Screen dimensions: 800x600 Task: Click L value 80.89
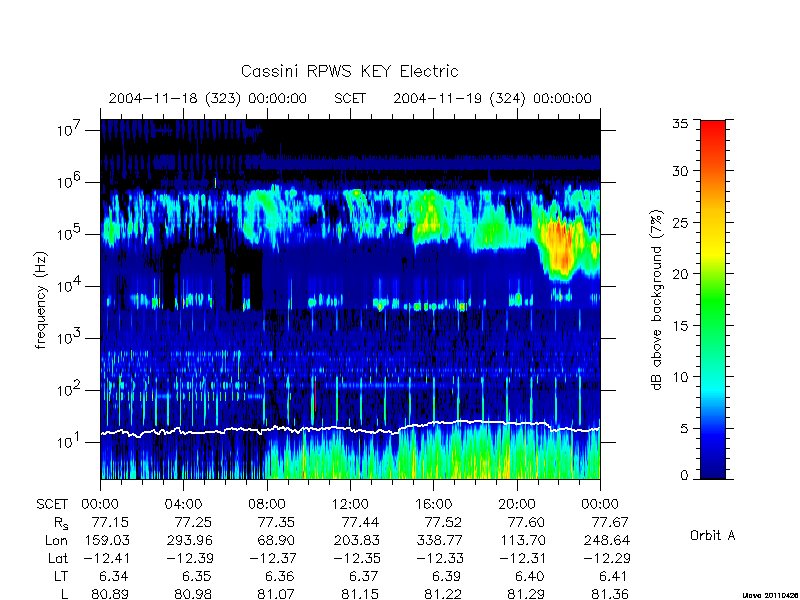pyautogui.click(x=110, y=594)
